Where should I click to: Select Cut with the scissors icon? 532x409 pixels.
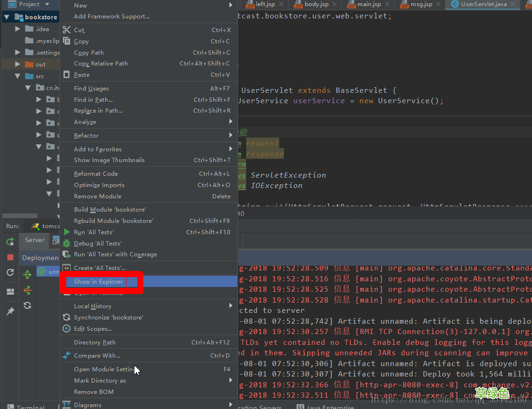pyautogui.click(x=66, y=30)
